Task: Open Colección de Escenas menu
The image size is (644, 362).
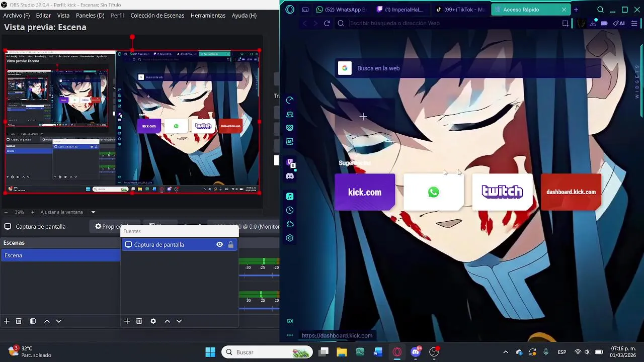Action: coord(157,16)
